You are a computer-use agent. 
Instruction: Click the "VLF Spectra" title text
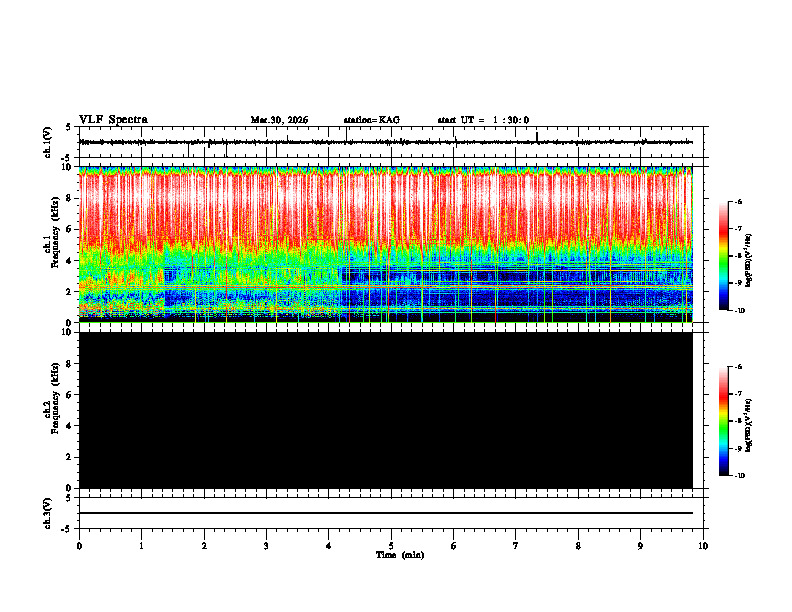pos(113,120)
